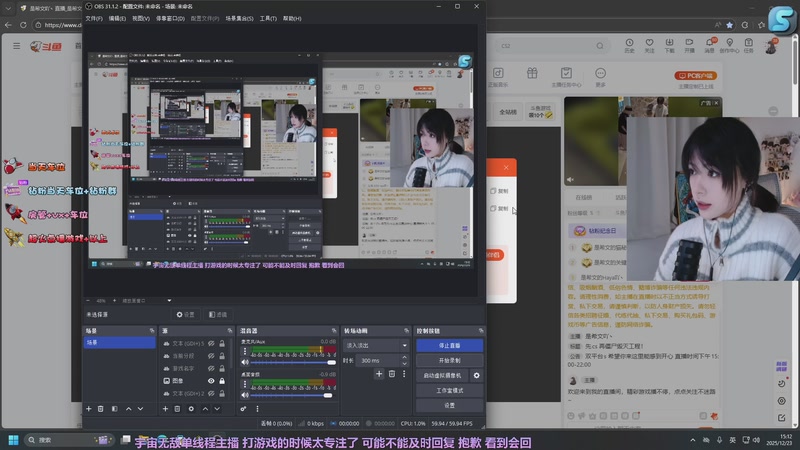Move scene down with arrow
The height and width of the screenshot is (450, 800).
(140, 409)
